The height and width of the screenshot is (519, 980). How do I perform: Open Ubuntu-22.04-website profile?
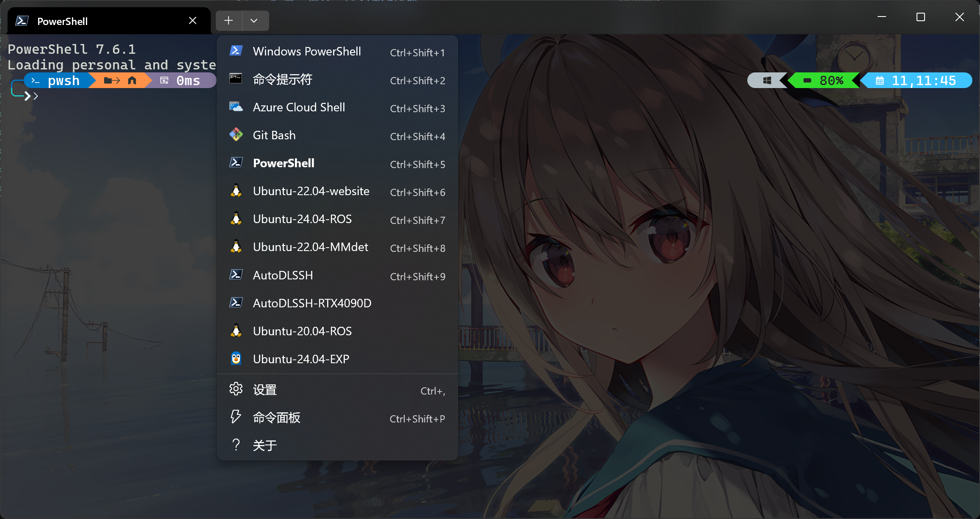click(337, 191)
